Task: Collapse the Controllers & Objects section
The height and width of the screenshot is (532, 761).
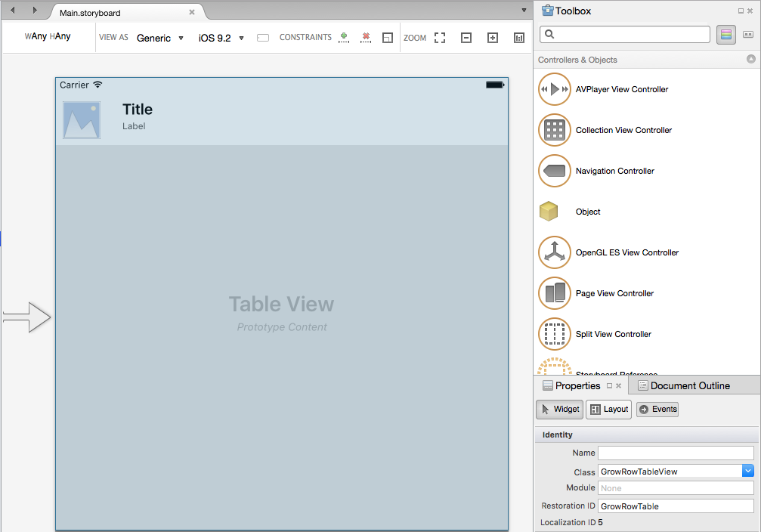Action: (x=750, y=59)
